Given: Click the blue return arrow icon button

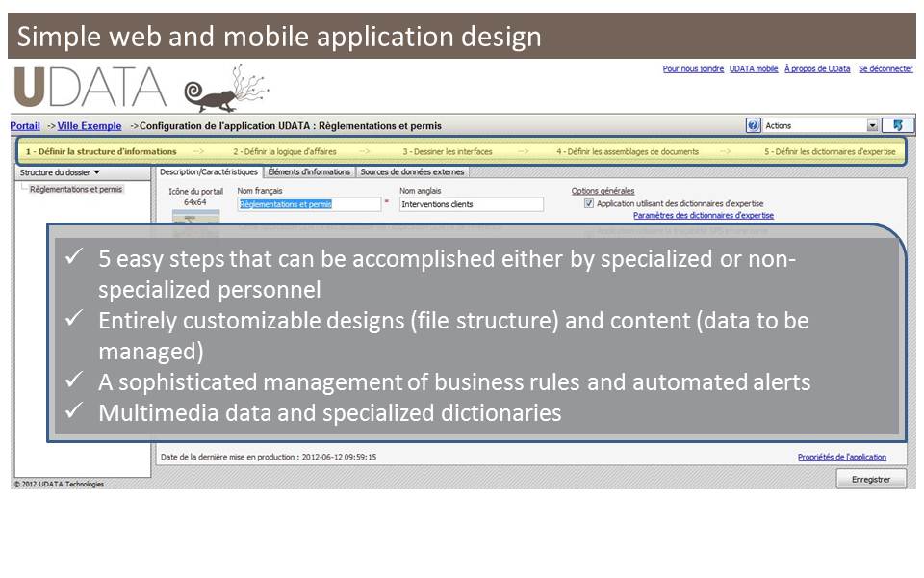Looking at the screenshot, I should tap(898, 125).
